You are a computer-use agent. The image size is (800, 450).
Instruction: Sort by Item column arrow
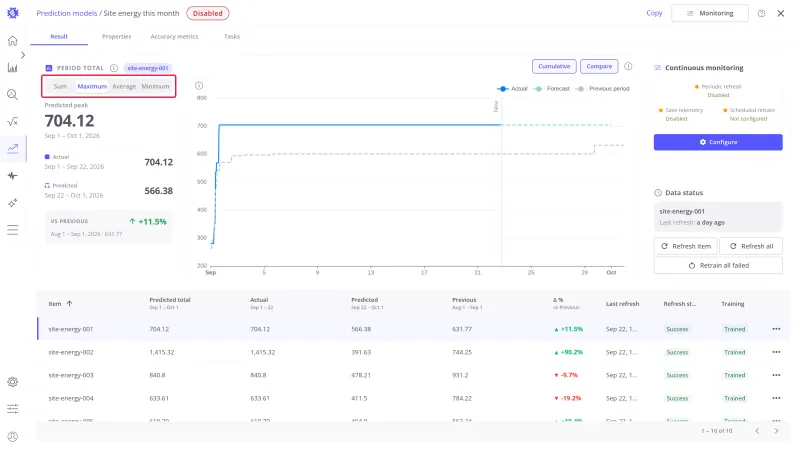[x=69, y=304]
